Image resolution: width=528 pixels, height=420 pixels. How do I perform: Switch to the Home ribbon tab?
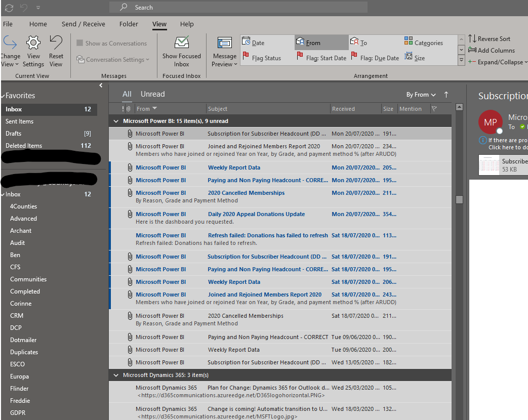(x=38, y=24)
